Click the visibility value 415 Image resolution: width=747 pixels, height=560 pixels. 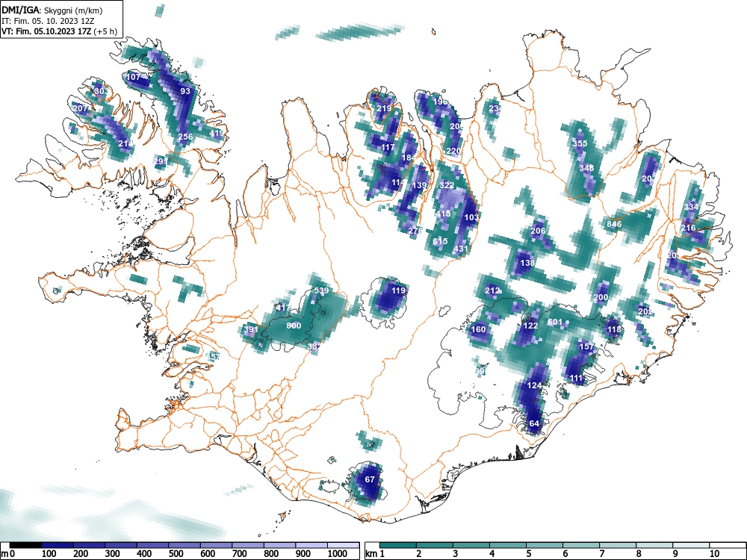point(443,214)
